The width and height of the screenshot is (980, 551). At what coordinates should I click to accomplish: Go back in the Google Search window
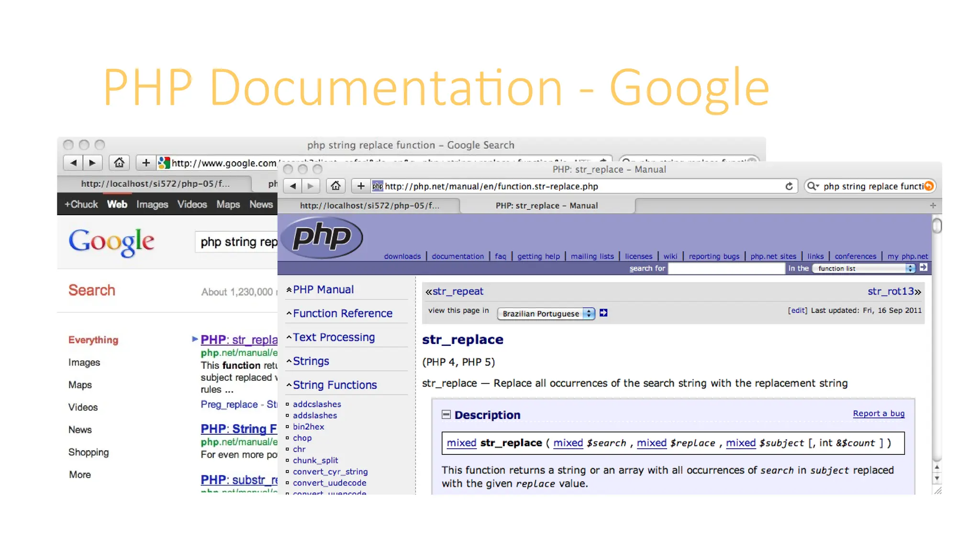[x=73, y=163]
